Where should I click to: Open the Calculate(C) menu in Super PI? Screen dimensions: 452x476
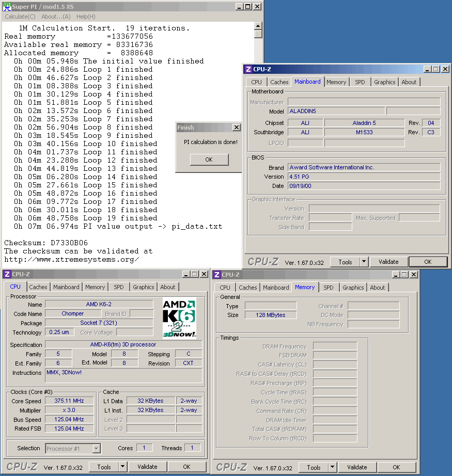pos(20,17)
